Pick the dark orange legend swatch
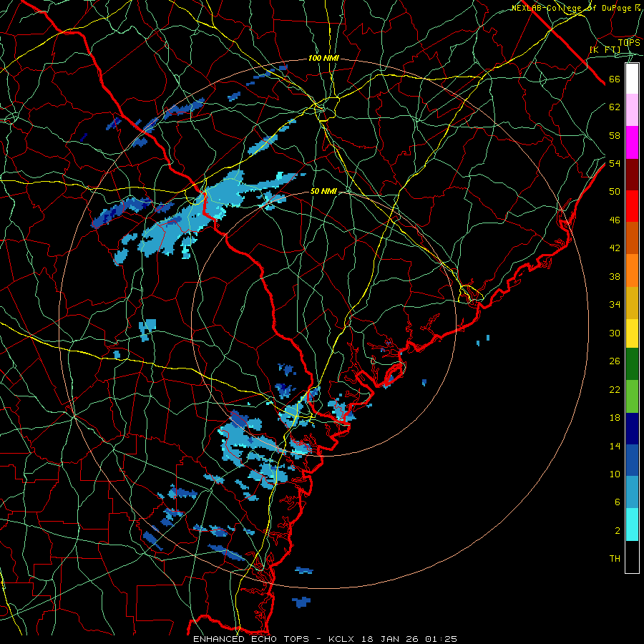This screenshot has width=644, height=644. click(632, 238)
